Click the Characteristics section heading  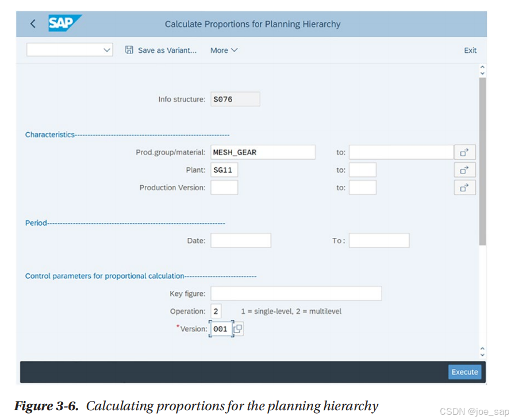pos(50,134)
